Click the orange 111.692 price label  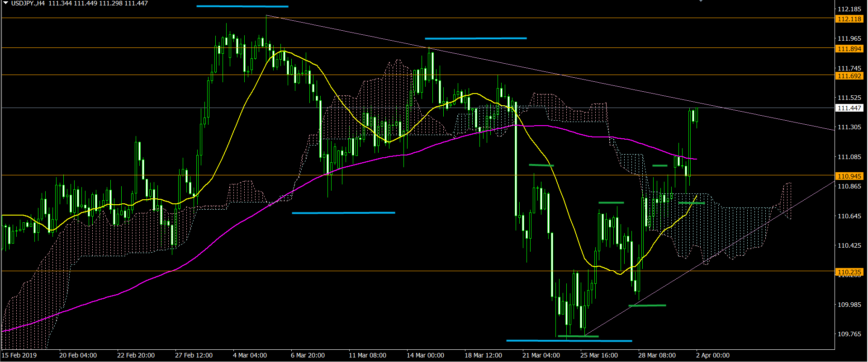point(849,76)
